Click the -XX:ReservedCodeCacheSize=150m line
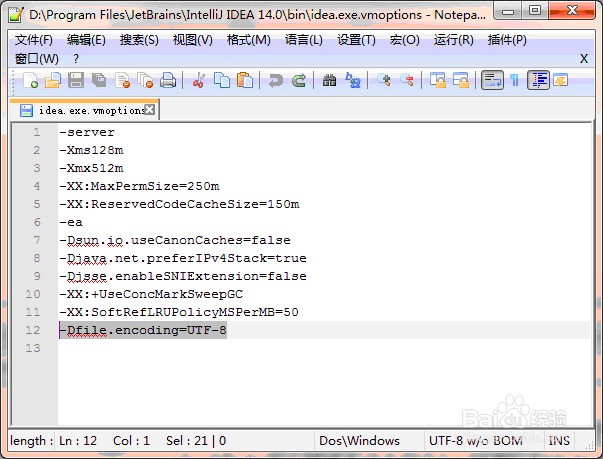 (x=179, y=204)
